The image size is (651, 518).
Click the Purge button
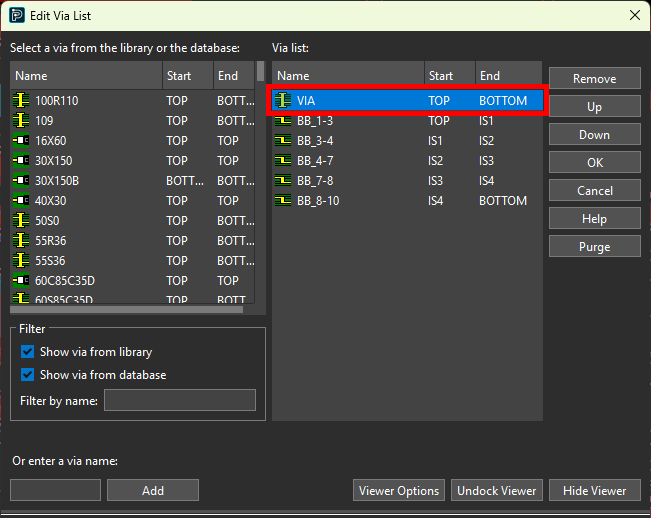tap(594, 247)
